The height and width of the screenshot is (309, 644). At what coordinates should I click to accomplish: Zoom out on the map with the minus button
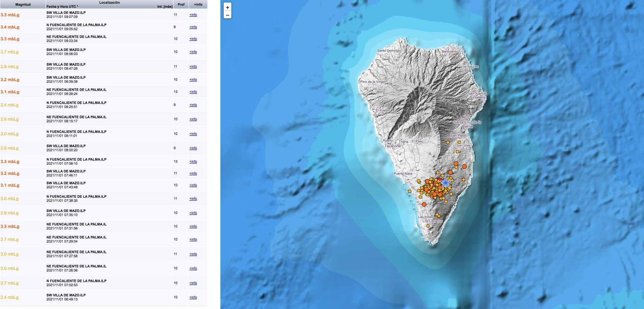(228, 14)
